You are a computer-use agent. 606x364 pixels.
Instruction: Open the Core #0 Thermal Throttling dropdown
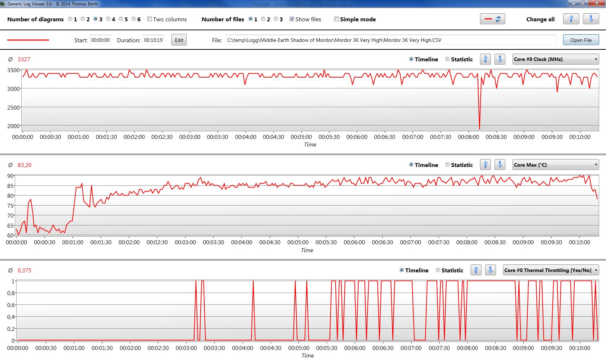click(x=551, y=270)
